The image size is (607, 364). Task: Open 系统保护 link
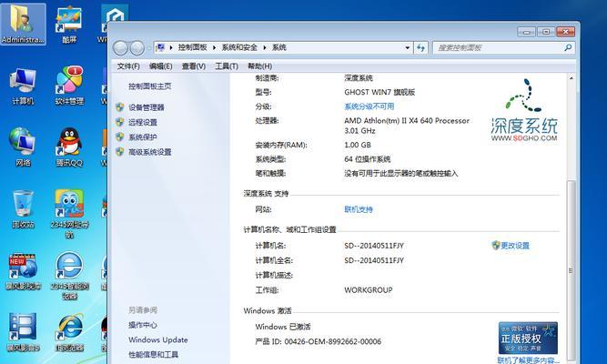pyautogui.click(x=143, y=137)
